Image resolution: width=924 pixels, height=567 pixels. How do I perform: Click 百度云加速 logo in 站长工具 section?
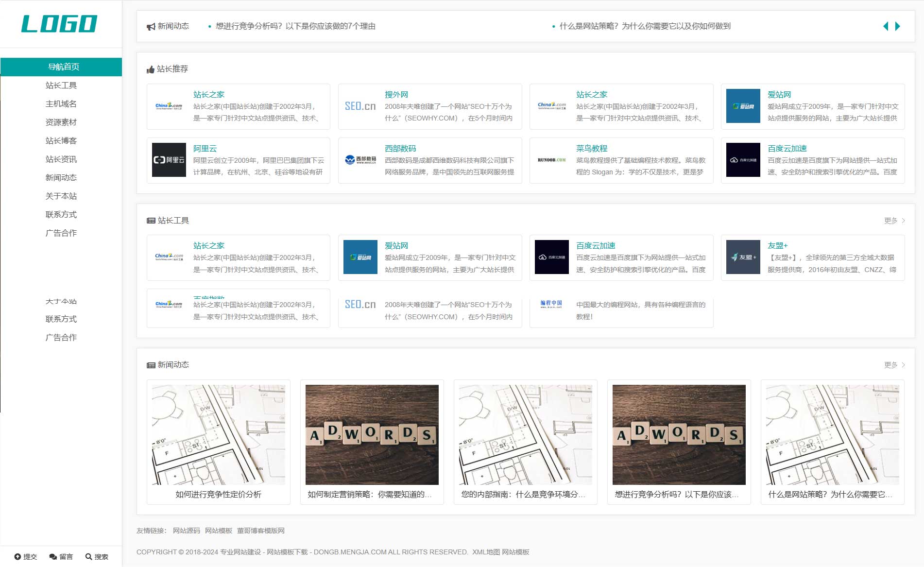click(x=552, y=257)
